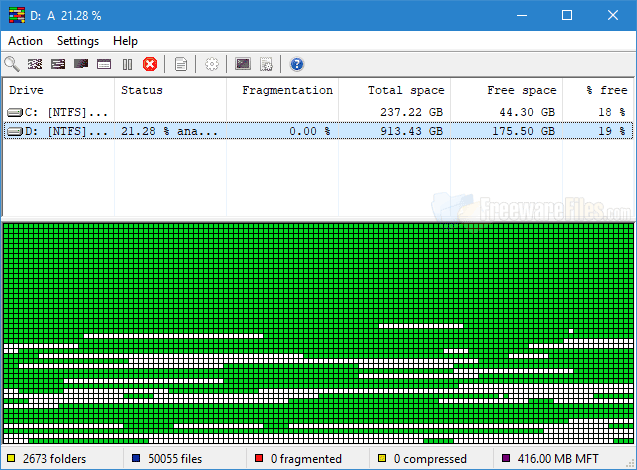
Task: Open the Settings menu
Action: coord(78,41)
